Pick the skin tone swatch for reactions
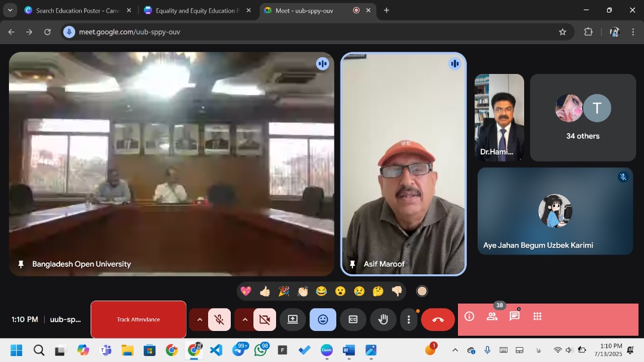The image size is (644, 362). (422, 291)
